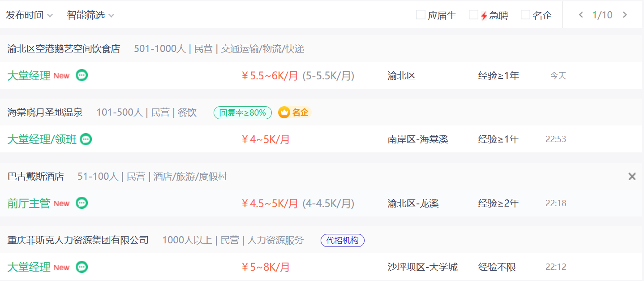Image resolution: width=644 pixels, height=281 pixels.
Task: Go to next page arrow
Action: click(625, 15)
